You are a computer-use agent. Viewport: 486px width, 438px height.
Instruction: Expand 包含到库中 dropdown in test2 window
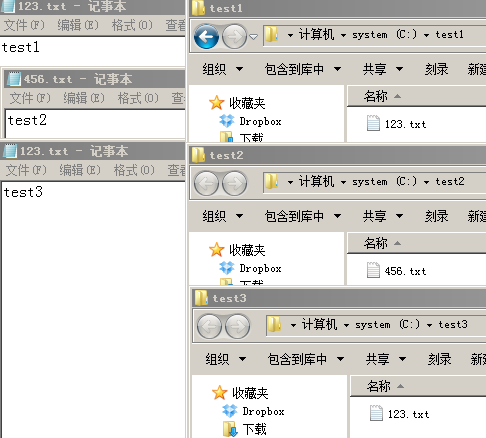click(303, 216)
